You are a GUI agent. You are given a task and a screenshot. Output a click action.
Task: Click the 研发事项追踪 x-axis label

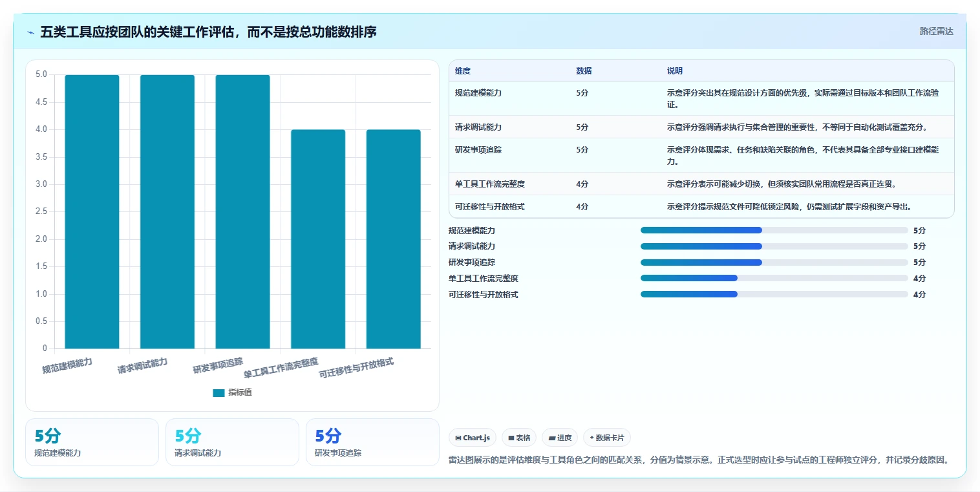click(218, 366)
